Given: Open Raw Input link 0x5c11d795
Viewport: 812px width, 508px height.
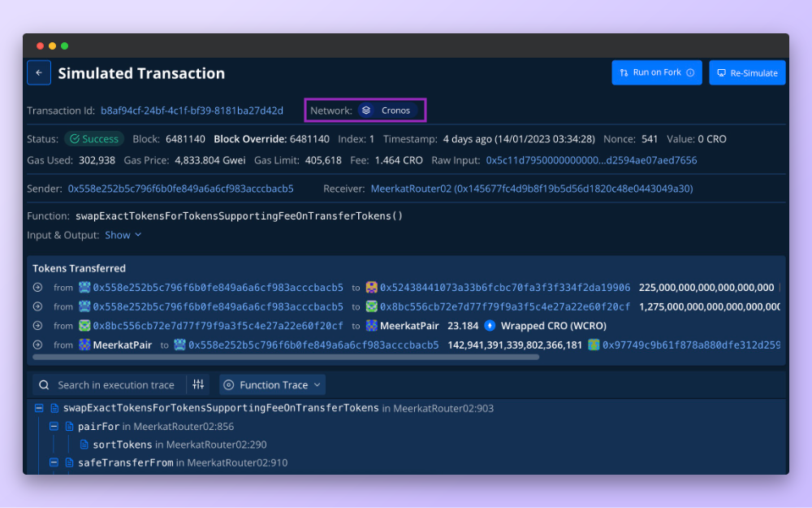Looking at the screenshot, I should point(591,160).
